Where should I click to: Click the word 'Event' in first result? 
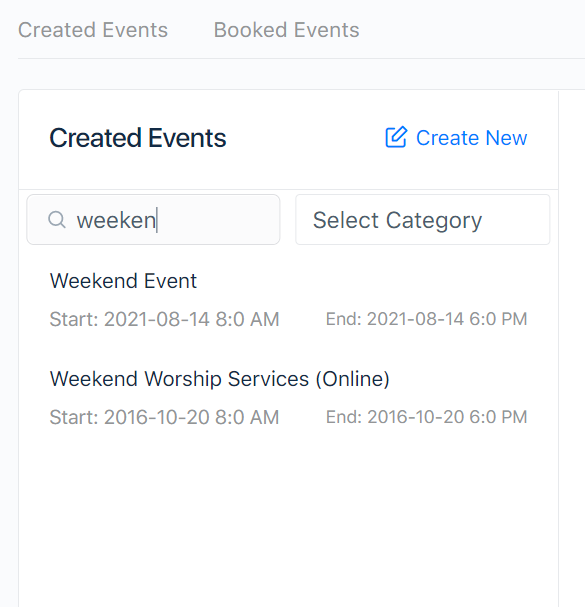point(170,281)
